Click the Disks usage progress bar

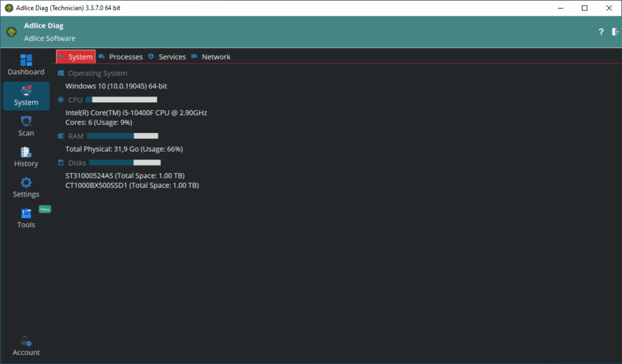coord(125,163)
